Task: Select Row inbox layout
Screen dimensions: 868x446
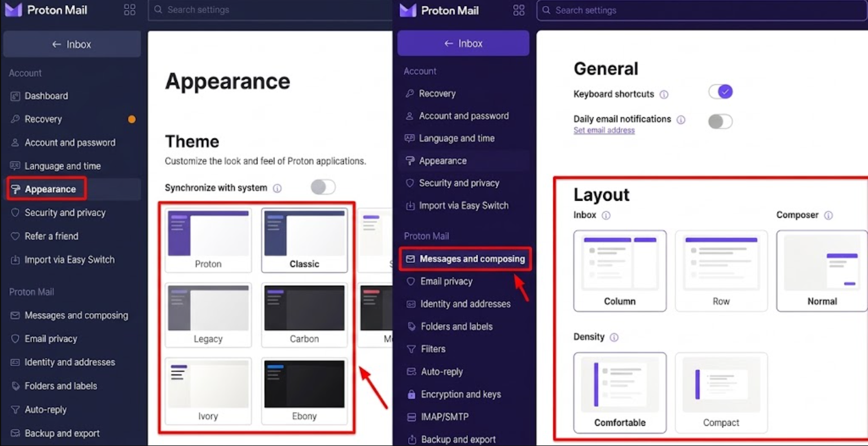Action: [721, 271]
